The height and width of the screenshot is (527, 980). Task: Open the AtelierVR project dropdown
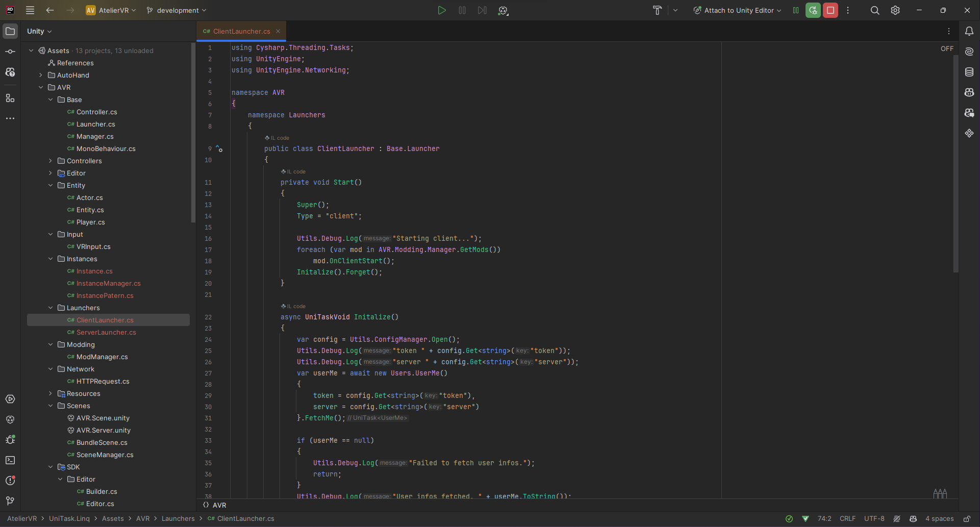click(x=111, y=10)
